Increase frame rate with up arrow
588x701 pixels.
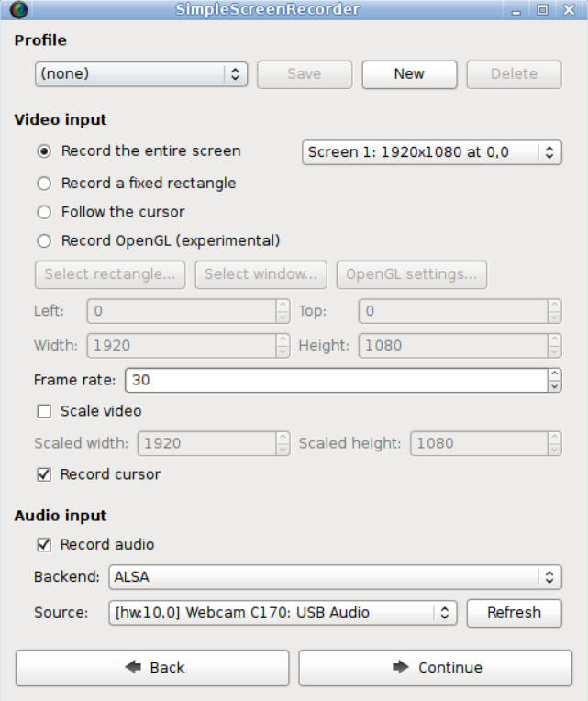[x=554, y=374]
